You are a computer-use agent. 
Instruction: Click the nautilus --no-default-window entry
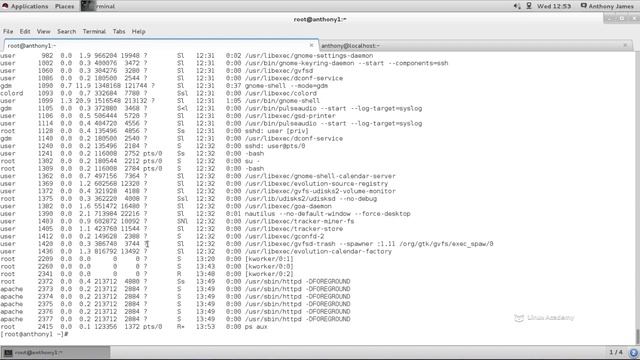click(328, 214)
